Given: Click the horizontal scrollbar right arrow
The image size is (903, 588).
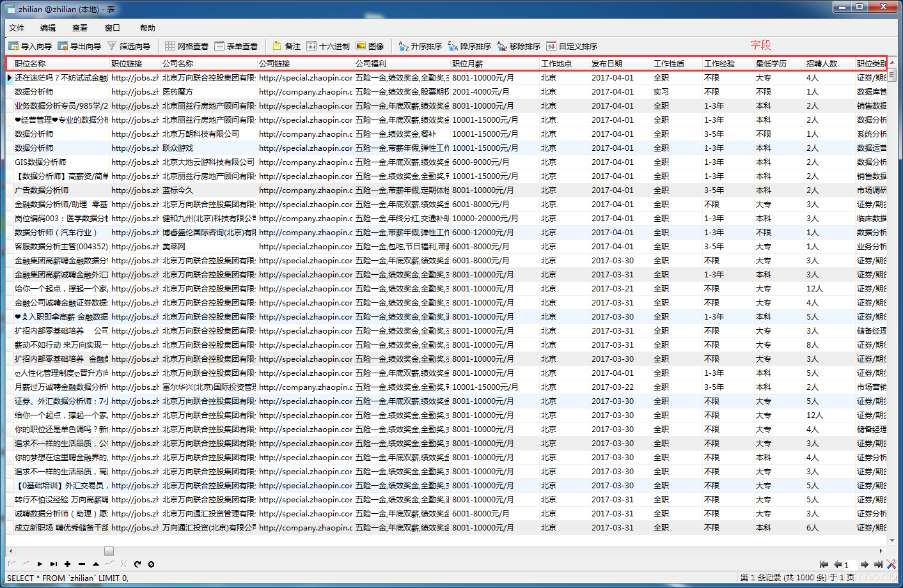Looking at the screenshot, I should click(881, 551).
